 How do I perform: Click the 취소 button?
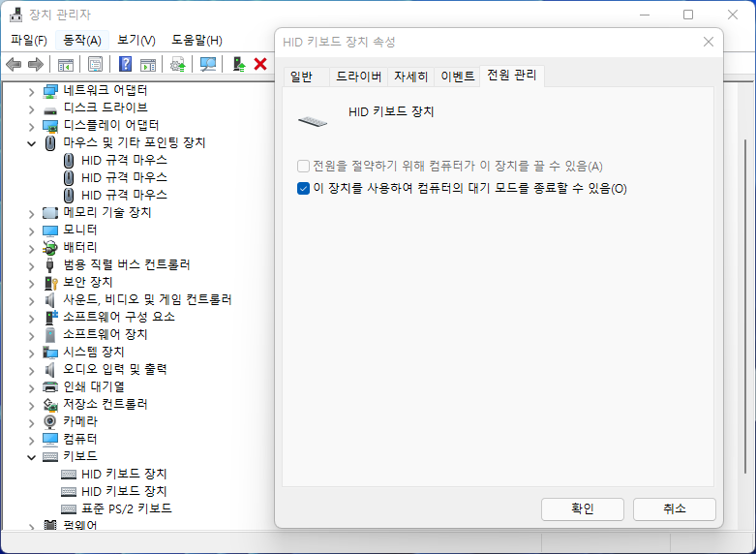pos(674,509)
